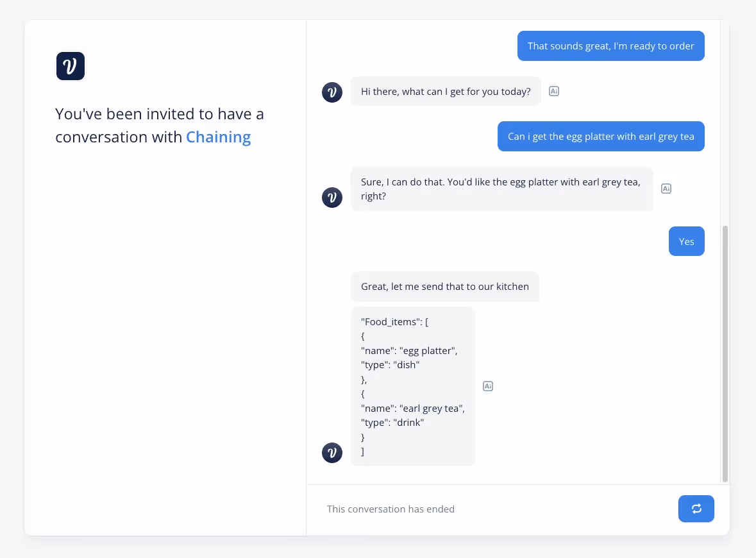The height and width of the screenshot is (558, 756).
Task: Open the Chaining link in the invitation heading
Action: coord(219,137)
